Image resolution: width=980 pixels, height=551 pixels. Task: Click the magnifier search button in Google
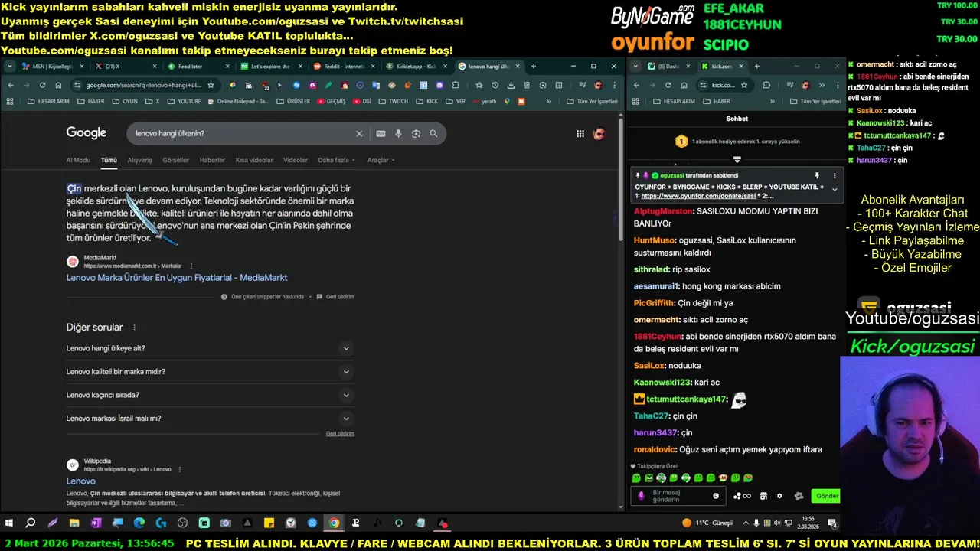[x=433, y=133]
